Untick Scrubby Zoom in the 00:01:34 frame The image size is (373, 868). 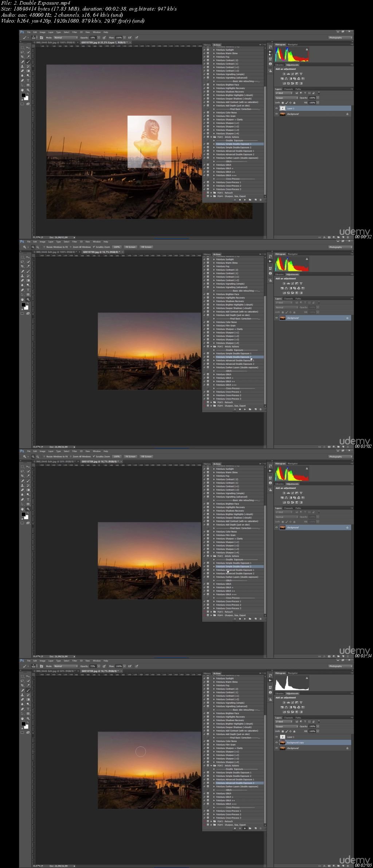click(x=94, y=456)
